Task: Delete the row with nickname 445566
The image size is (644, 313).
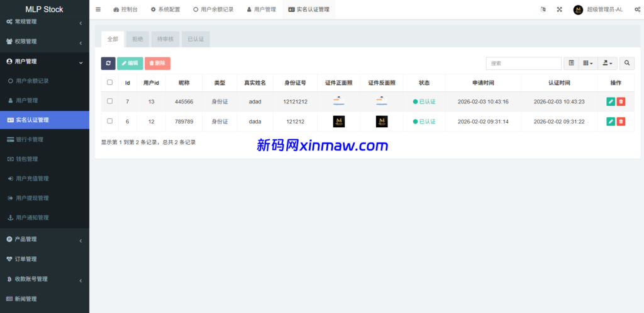Action: pyautogui.click(x=621, y=101)
